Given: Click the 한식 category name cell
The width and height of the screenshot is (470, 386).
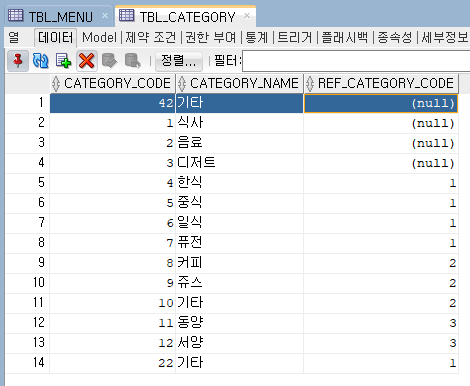Looking at the screenshot, I should tap(240, 183).
